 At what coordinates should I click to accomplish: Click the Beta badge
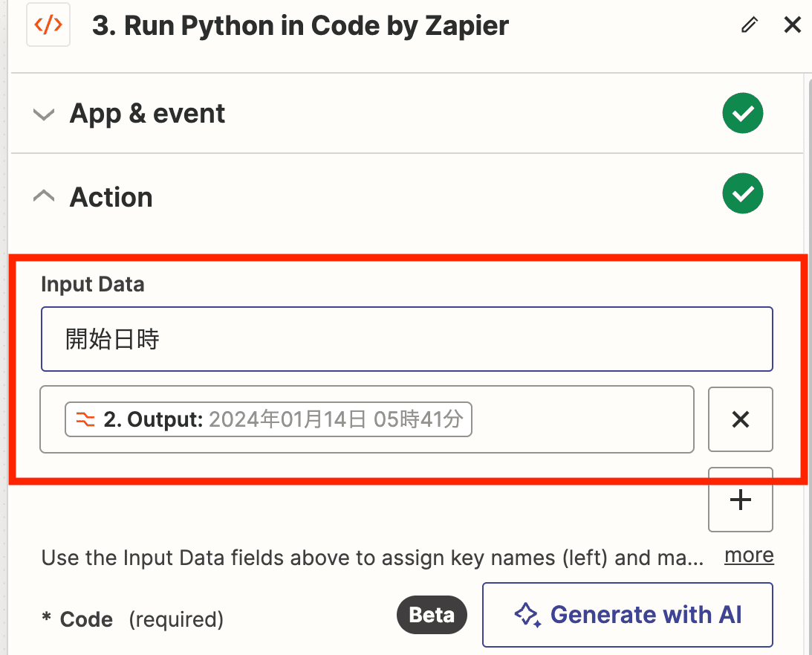[x=432, y=615]
